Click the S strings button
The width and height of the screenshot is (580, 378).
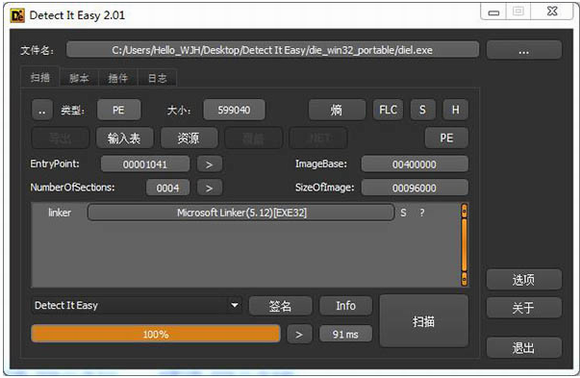click(422, 110)
